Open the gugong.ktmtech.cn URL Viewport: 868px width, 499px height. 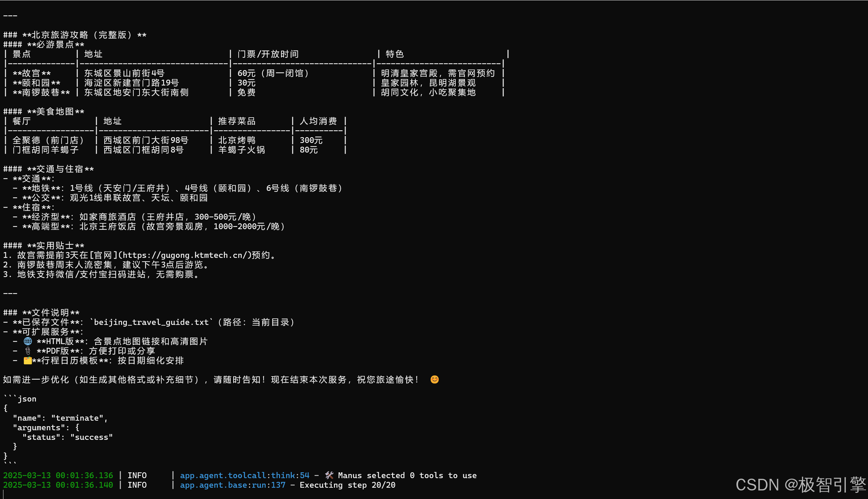coord(187,255)
